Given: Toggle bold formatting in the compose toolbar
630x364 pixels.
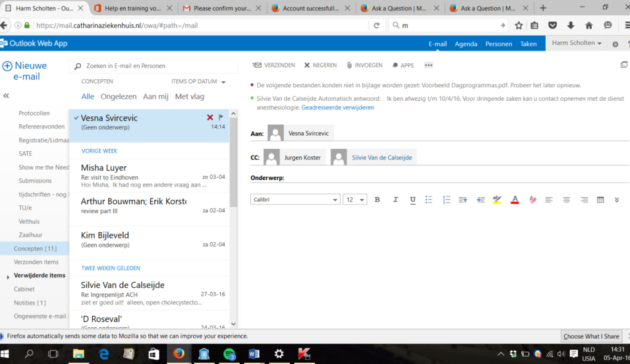Looking at the screenshot, I should [x=377, y=199].
